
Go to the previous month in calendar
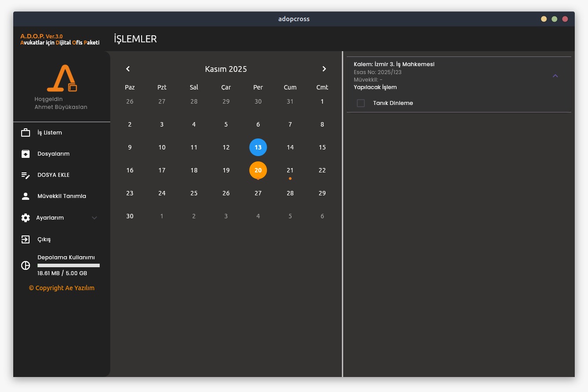(128, 69)
